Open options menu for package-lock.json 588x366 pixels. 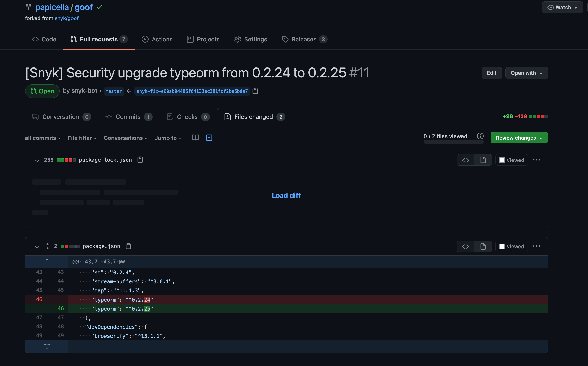536,160
